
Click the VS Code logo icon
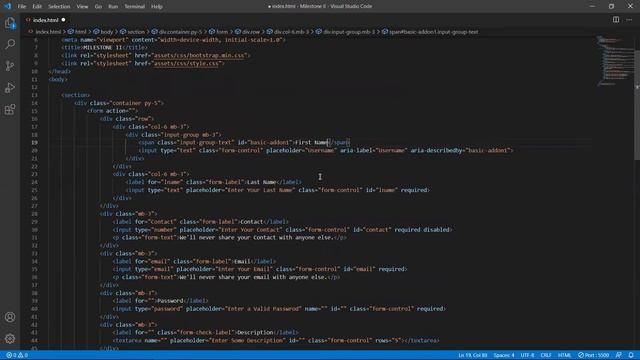click(7, 6)
